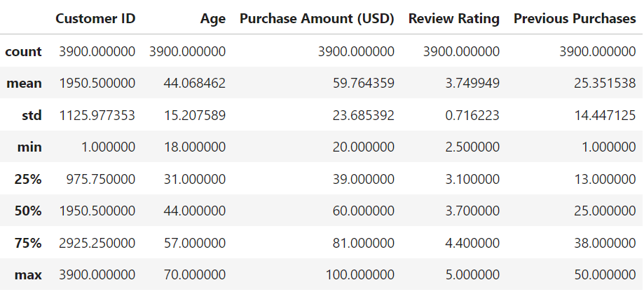The width and height of the screenshot is (644, 292).
Task: Select the 50% row label
Action: (28, 211)
